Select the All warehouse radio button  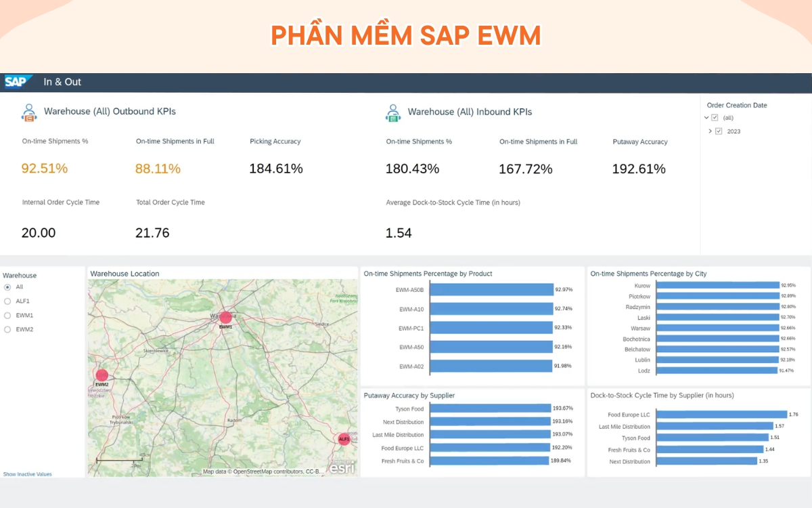click(x=7, y=287)
